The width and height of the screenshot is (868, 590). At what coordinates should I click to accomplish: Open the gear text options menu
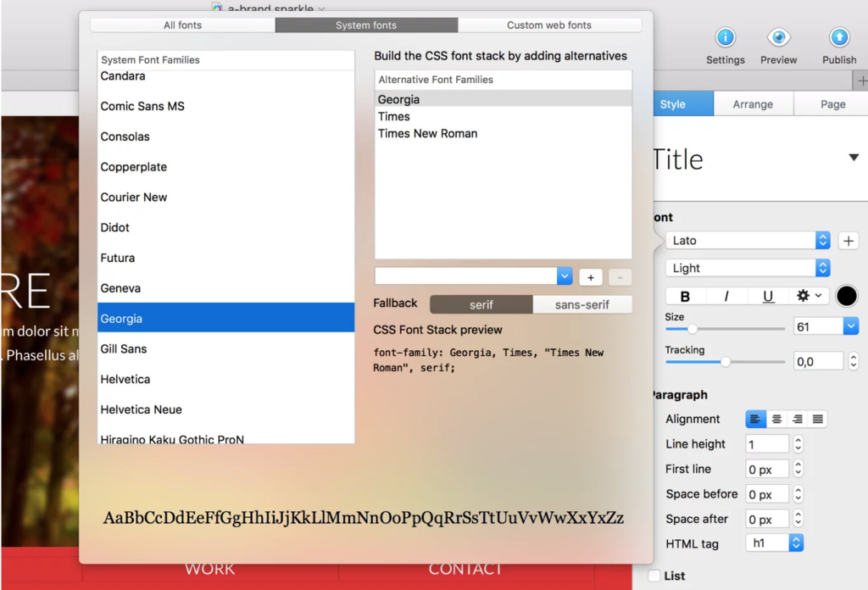[809, 296]
